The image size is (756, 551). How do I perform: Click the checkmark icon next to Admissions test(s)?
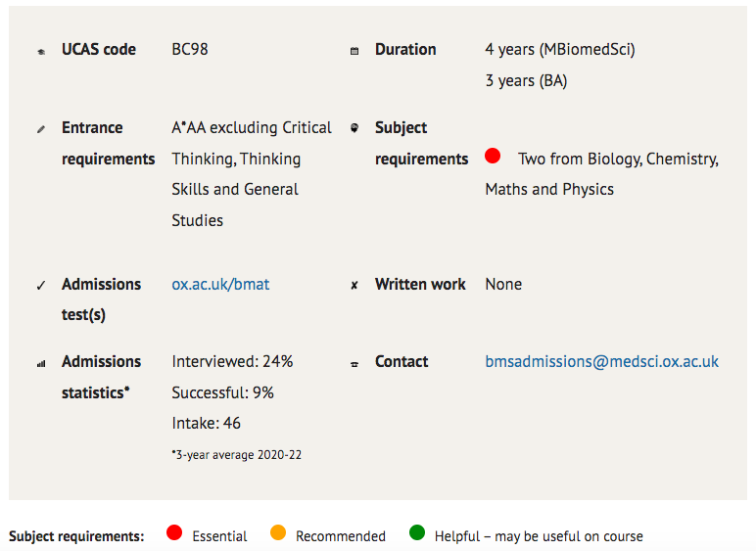(x=41, y=285)
